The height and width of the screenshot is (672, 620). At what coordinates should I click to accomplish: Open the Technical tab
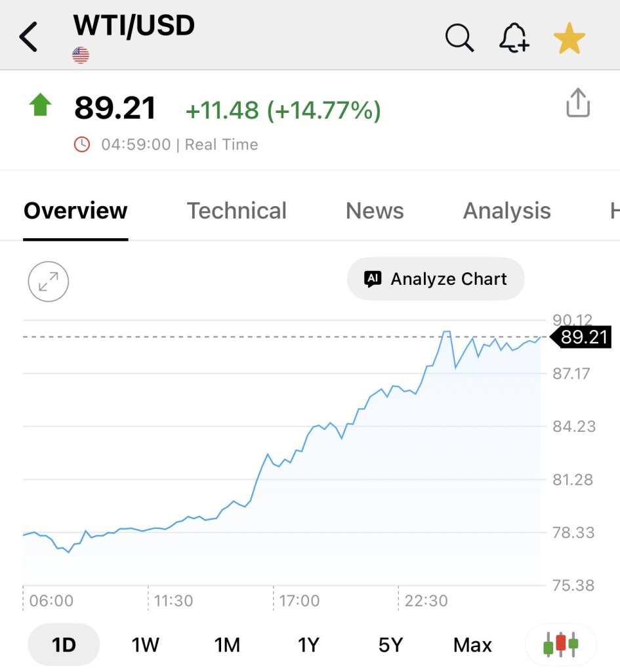click(236, 211)
